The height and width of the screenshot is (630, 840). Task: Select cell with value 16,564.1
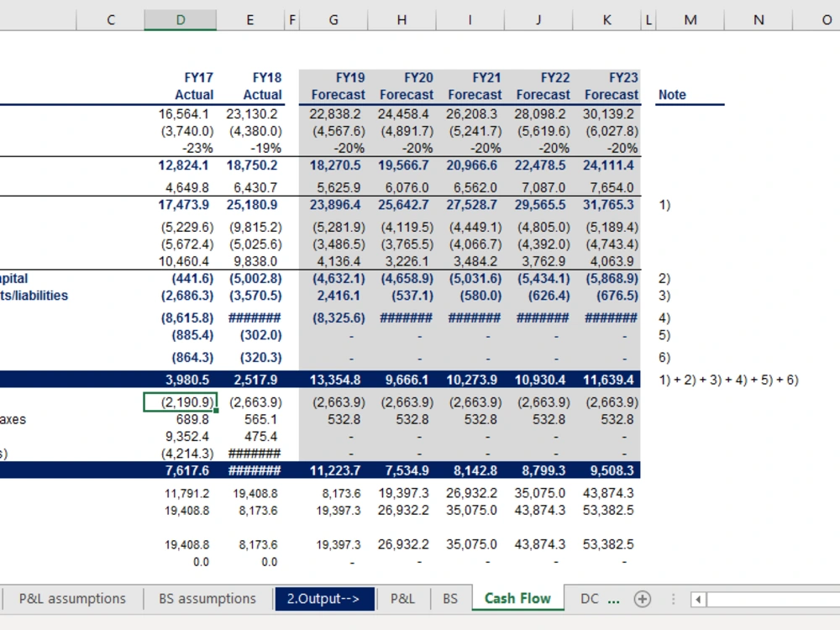pyautogui.click(x=183, y=114)
